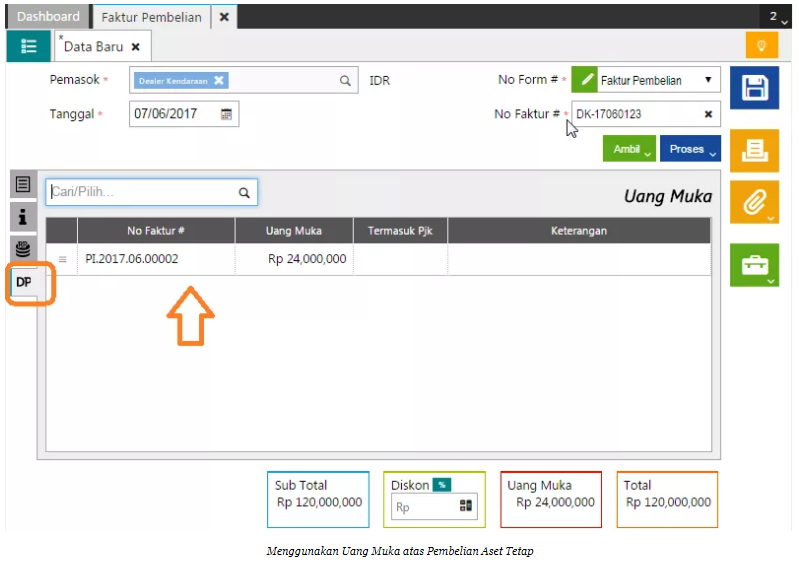Open the list view icon beside Data Baru

[x=28, y=46]
